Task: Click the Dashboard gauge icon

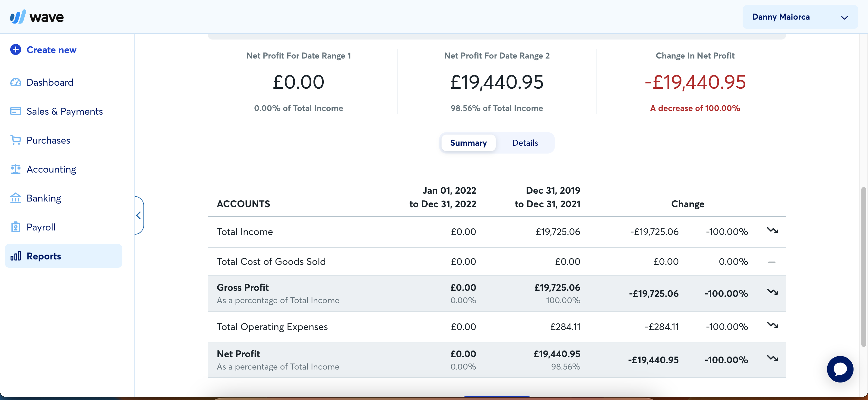Action: coord(15,82)
